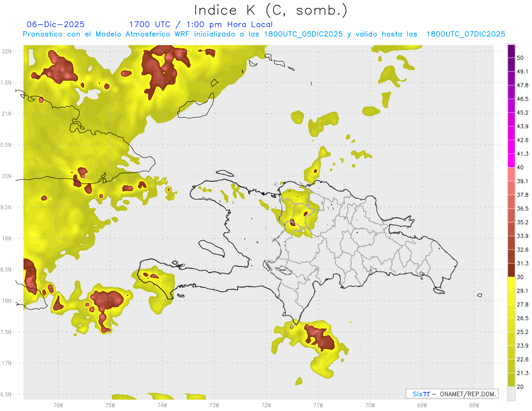Click the large brown patch near 18N 75W

point(107,299)
